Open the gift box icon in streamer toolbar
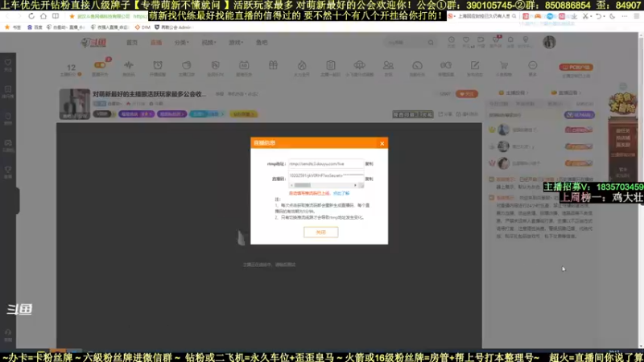 273,65
